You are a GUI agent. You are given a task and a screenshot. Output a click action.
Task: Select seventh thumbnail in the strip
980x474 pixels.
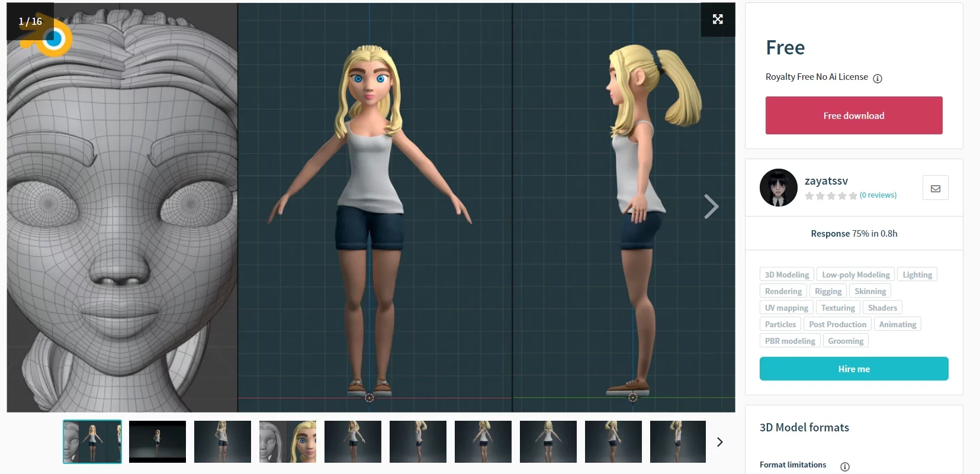[x=483, y=441]
